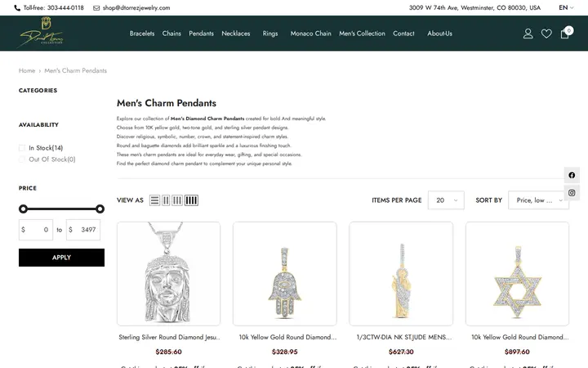Open the Men's Collection menu
The image size is (588, 368).
click(x=363, y=34)
